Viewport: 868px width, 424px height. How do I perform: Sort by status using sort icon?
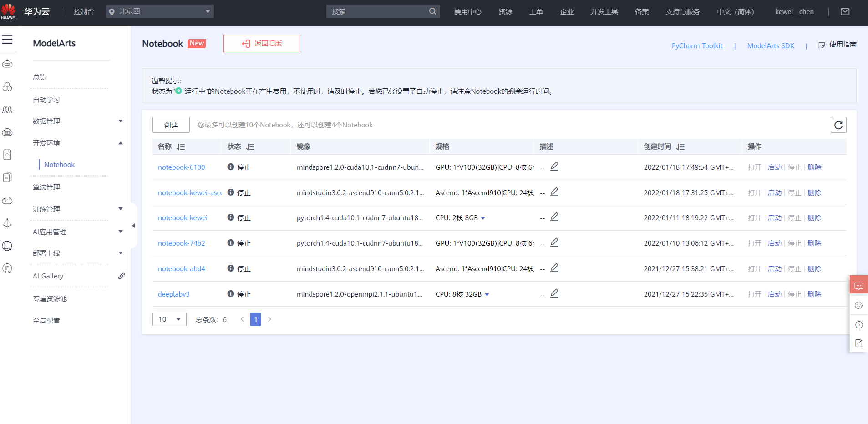pyautogui.click(x=250, y=147)
